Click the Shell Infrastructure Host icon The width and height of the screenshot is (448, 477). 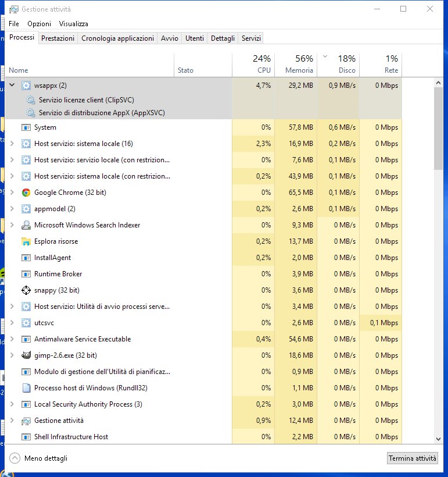click(26, 437)
